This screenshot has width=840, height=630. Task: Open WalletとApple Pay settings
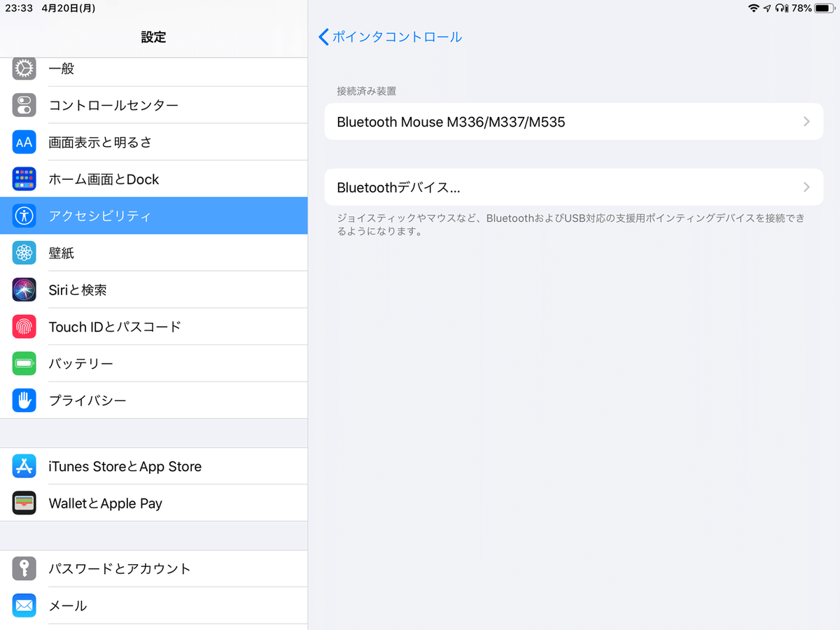(154, 503)
